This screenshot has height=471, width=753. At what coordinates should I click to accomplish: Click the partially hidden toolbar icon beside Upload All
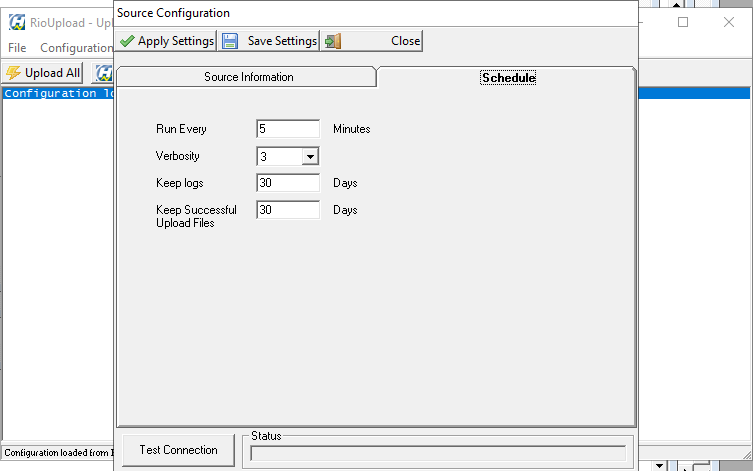point(103,73)
